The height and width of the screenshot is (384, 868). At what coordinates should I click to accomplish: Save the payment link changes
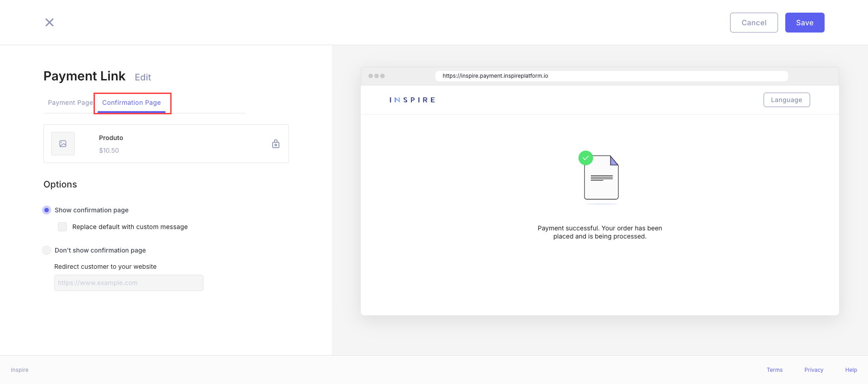pos(805,23)
